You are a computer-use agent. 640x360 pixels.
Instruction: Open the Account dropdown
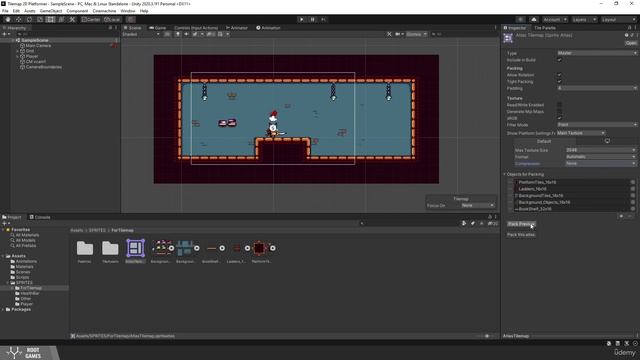tap(554, 19)
